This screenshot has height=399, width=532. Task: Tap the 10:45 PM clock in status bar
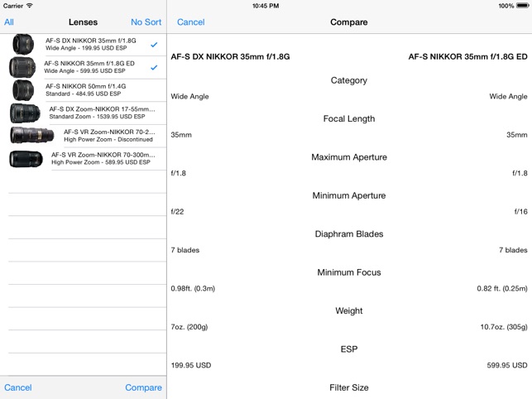(266, 6)
